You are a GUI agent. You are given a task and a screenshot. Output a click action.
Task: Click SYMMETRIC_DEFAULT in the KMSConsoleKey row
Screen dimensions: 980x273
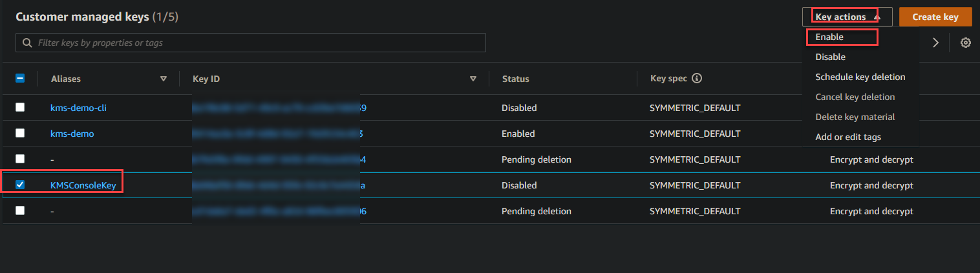tap(695, 185)
